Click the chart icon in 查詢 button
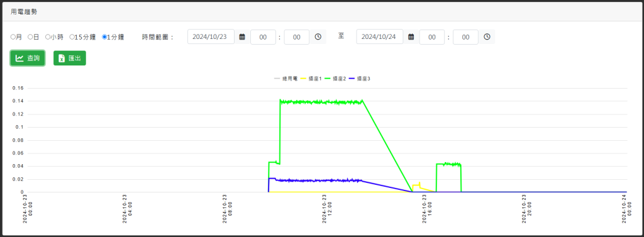Viewport: 644px width, 237px height. (x=19, y=58)
